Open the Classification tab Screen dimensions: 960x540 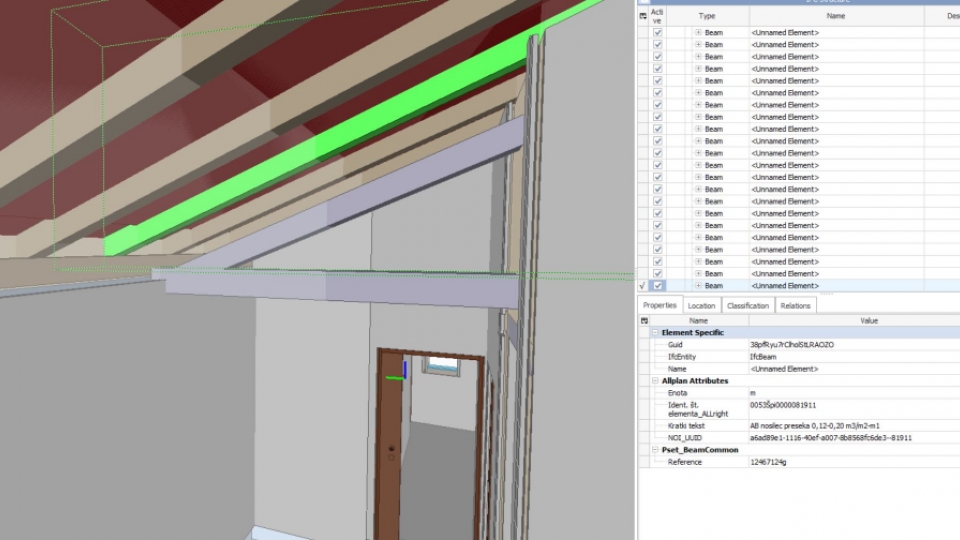[748, 306]
